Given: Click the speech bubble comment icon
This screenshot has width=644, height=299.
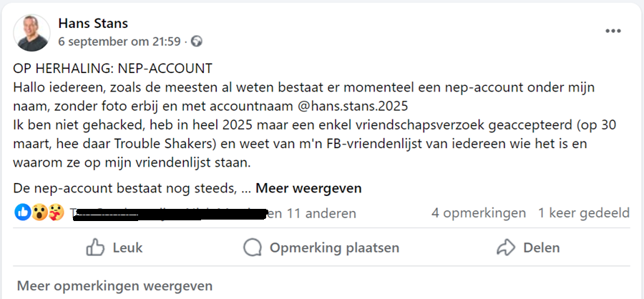Looking at the screenshot, I should 253,247.
